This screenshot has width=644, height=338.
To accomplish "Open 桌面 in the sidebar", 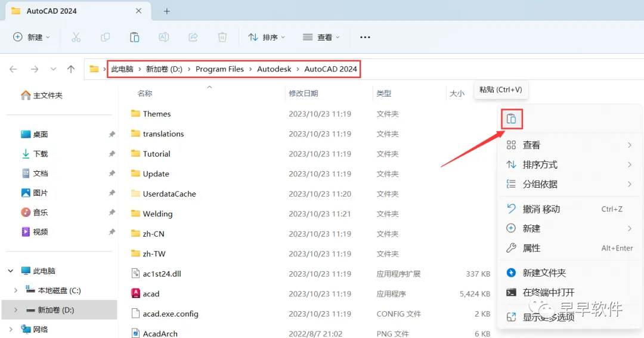I will click(35, 134).
